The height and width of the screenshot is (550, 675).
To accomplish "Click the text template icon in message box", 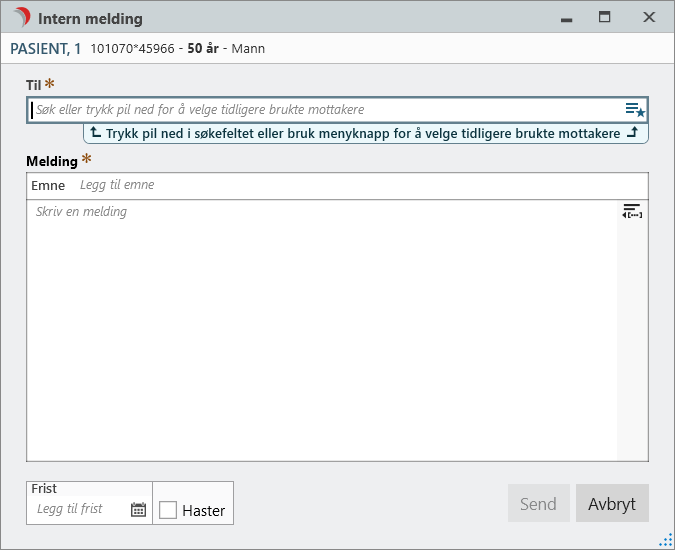I will click(632, 211).
